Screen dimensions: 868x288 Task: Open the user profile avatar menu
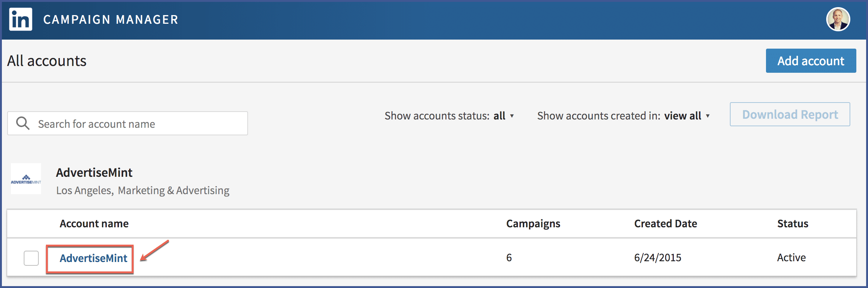tap(838, 19)
